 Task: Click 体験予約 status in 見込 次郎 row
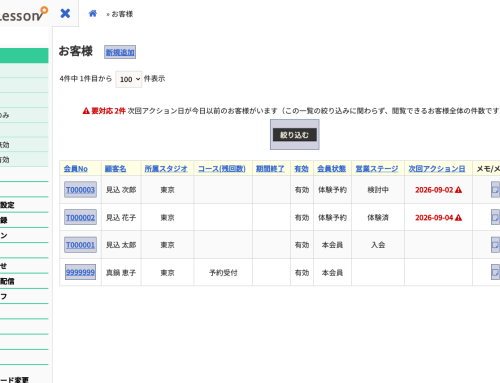pyautogui.click(x=332, y=190)
